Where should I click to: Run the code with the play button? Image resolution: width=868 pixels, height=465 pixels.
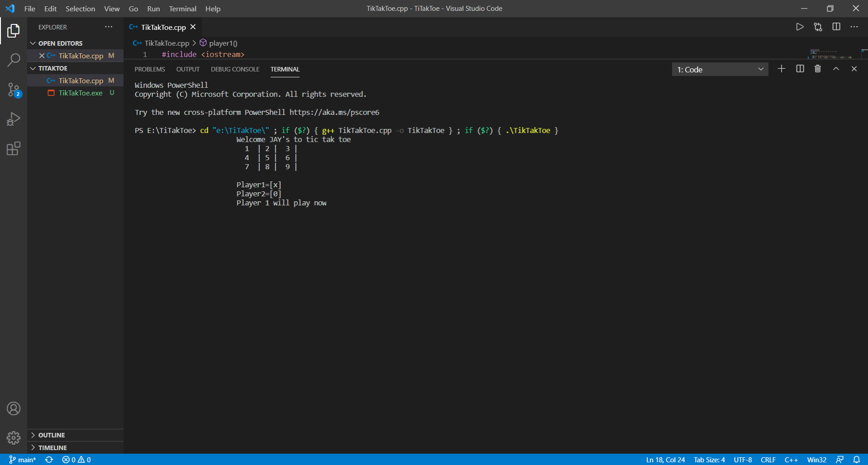800,27
